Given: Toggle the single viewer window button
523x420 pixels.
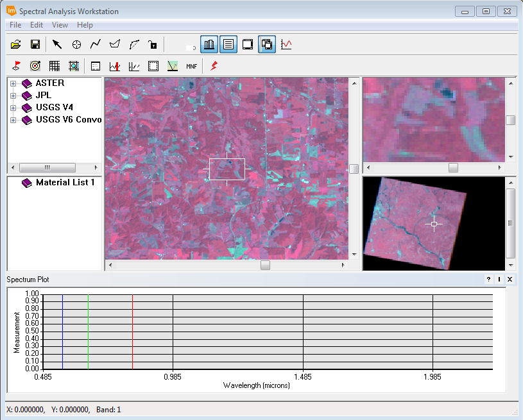Looking at the screenshot, I should 248,44.
